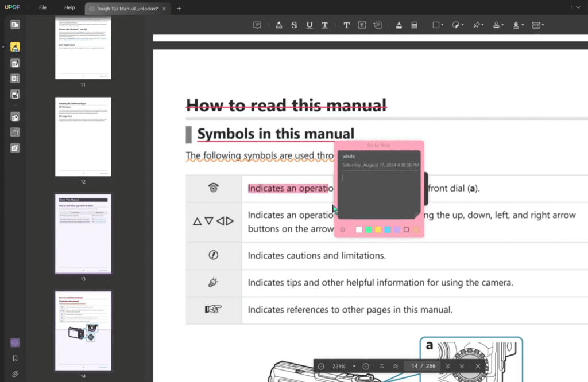
Task: Select the highlight tool in toolbar
Action: pyautogui.click(x=278, y=25)
